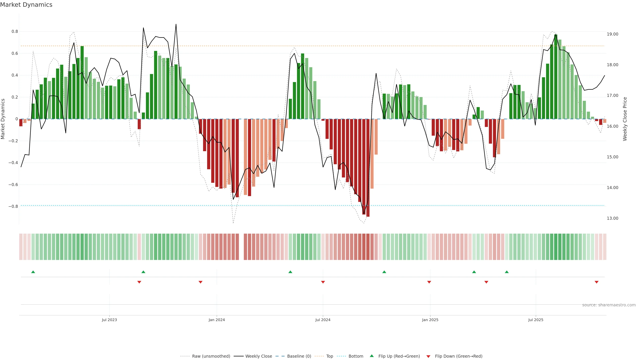Click the red flip-down marker at Jul 2024
The height and width of the screenshot is (362, 644).
[323, 282]
